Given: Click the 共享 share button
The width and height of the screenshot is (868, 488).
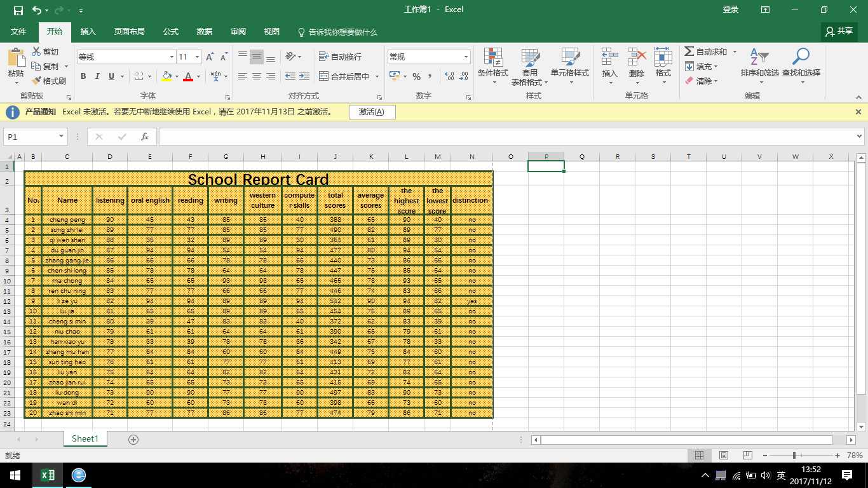Looking at the screenshot, I should pyautogui.click(x=838, y=31).
